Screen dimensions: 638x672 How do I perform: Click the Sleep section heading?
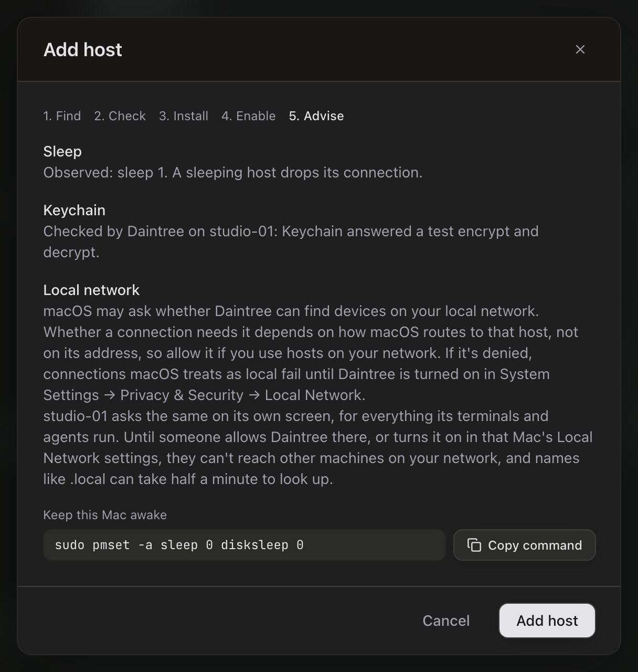point(62,151)
